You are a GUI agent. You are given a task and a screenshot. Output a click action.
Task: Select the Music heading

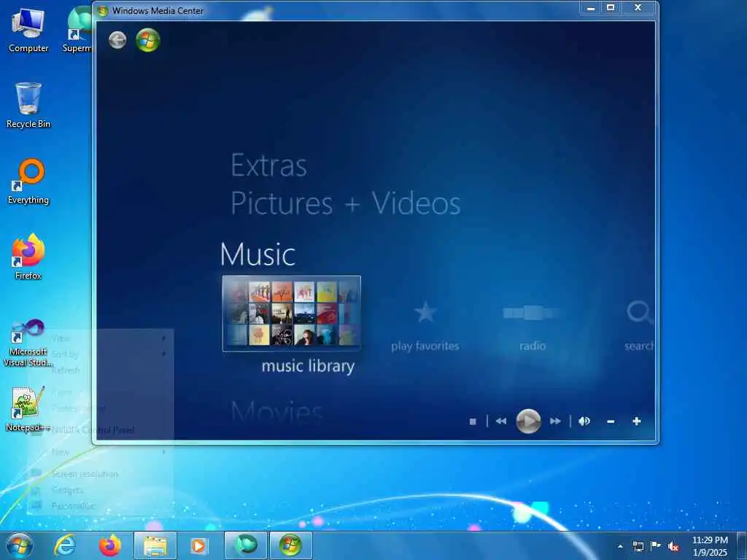point(258,254)
